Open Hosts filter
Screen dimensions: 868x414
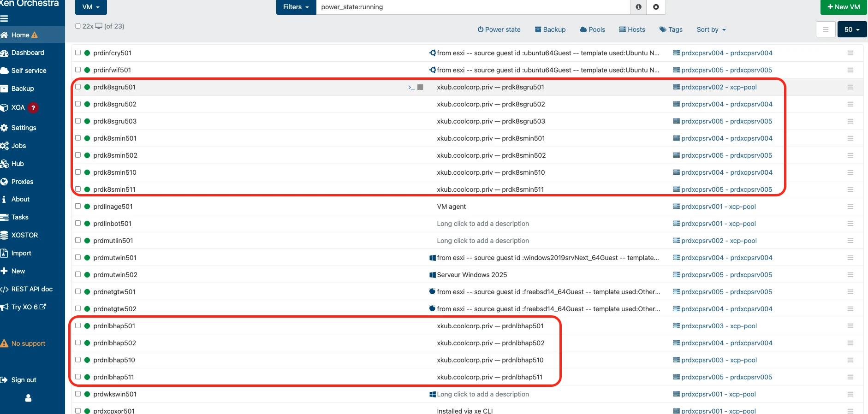pyautogui.click(x=632, y=30)
